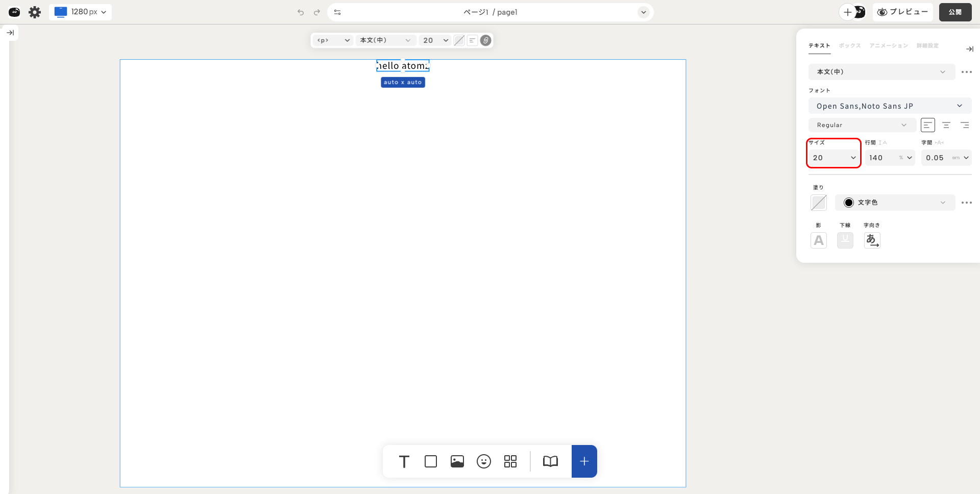Open settings with the gear icon
This screenshot has width=980, height=494.
click(35, 12)
